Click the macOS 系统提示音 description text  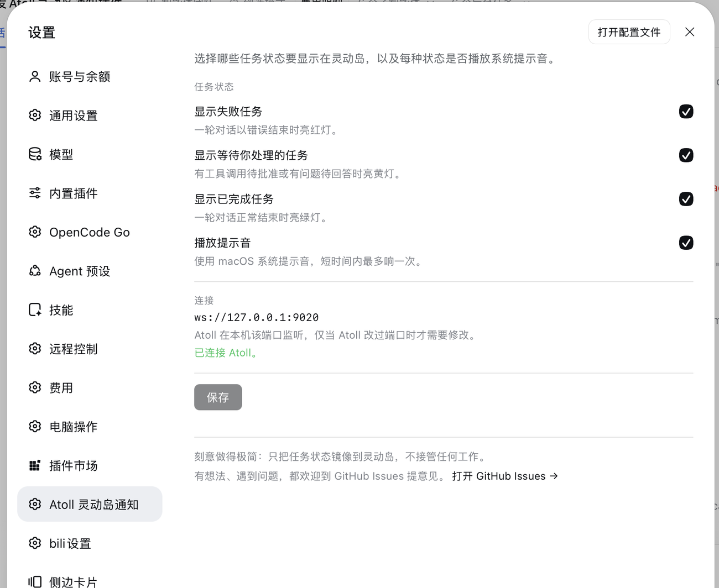pos(309,261)
